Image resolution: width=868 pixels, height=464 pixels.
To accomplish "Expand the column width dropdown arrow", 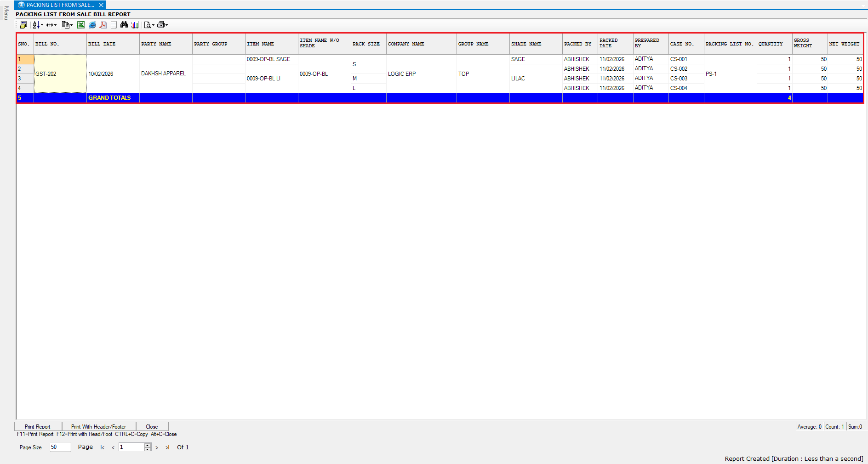I will click(55, 25).
